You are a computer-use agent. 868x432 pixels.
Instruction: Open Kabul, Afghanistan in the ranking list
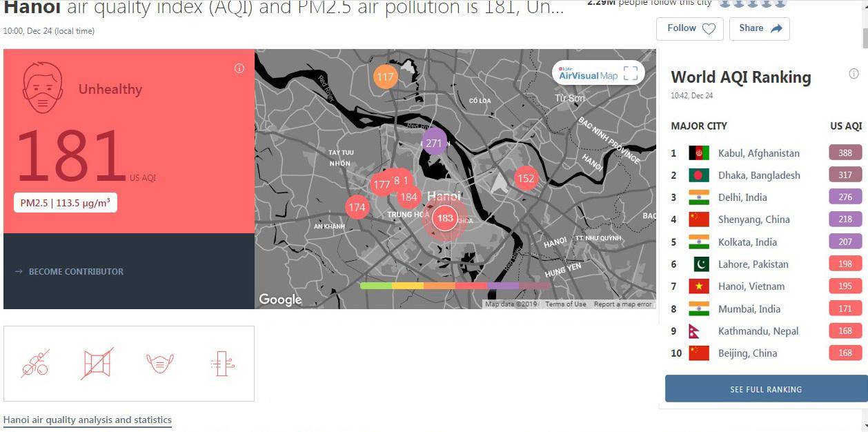tap(758, 153)
